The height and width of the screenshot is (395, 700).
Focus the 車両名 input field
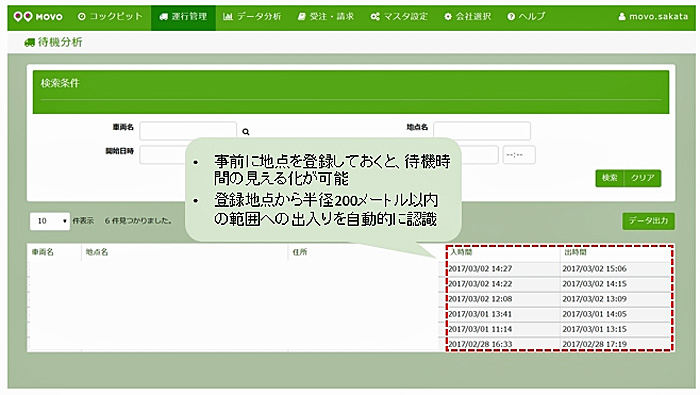tap(188, 131)
